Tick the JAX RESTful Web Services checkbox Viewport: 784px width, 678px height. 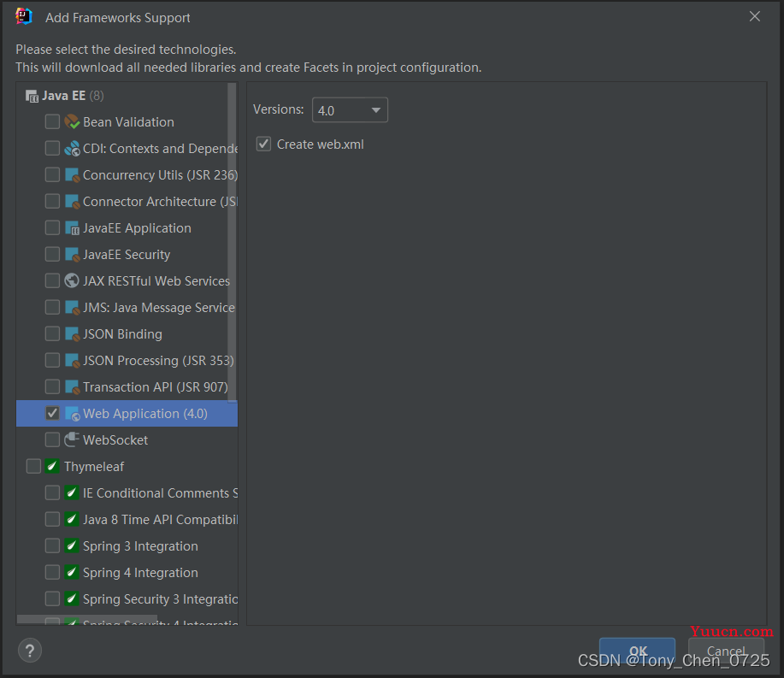point(52,280)
